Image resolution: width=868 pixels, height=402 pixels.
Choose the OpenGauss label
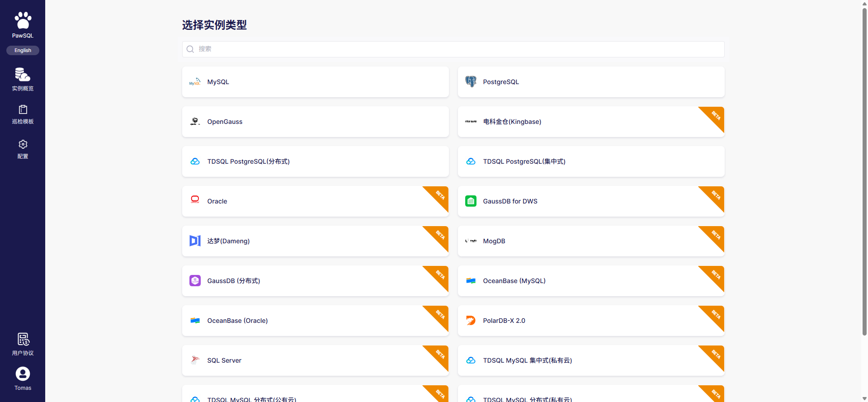pos(225,122)
